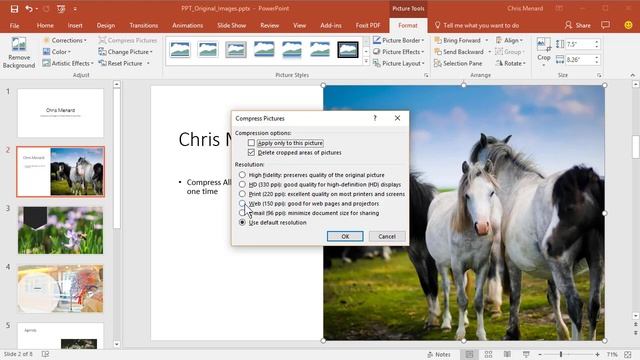Open Picture Layout dropdown
Viewport: 640px width, 360px height.
click(x=399, y=63)
